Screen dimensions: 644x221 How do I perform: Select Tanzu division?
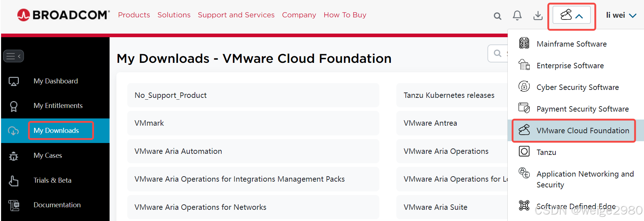[546, 152]
